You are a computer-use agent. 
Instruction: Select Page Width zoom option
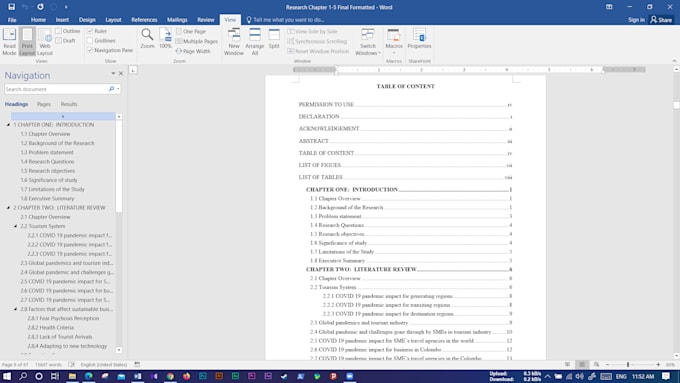pos(193,51)
